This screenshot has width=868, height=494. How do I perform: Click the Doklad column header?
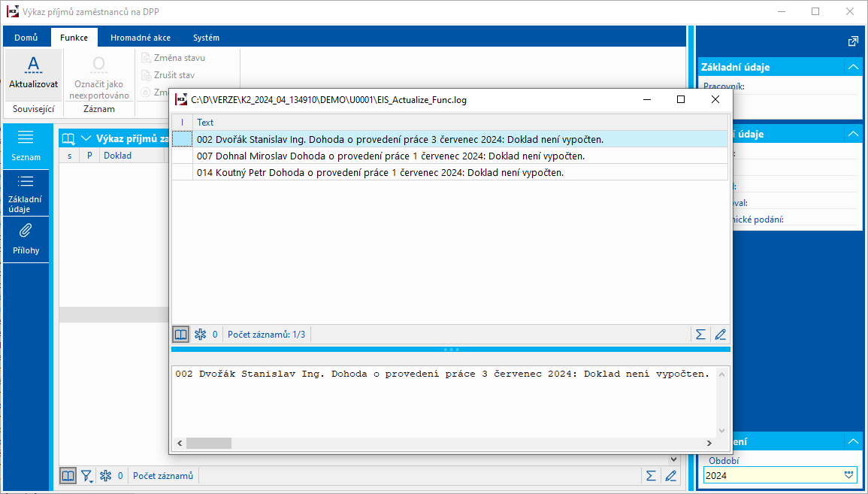click(x=133, y=156)
